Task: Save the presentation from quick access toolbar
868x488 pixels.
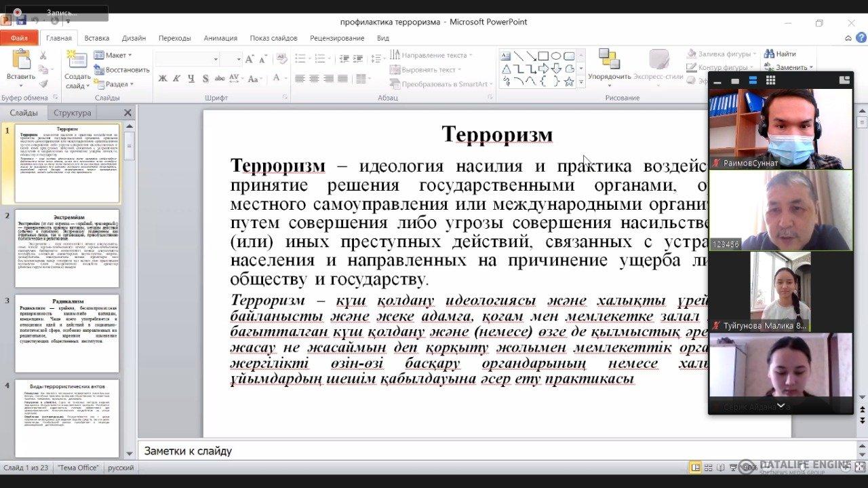Action: 21,20
